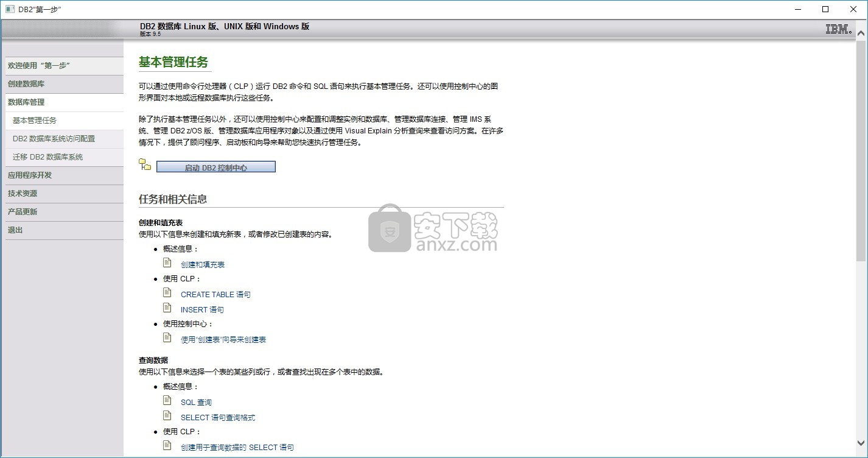The image size is (868, 458).
Task: Open the 创建和填充表 link
Action: (x=203, y=264)
